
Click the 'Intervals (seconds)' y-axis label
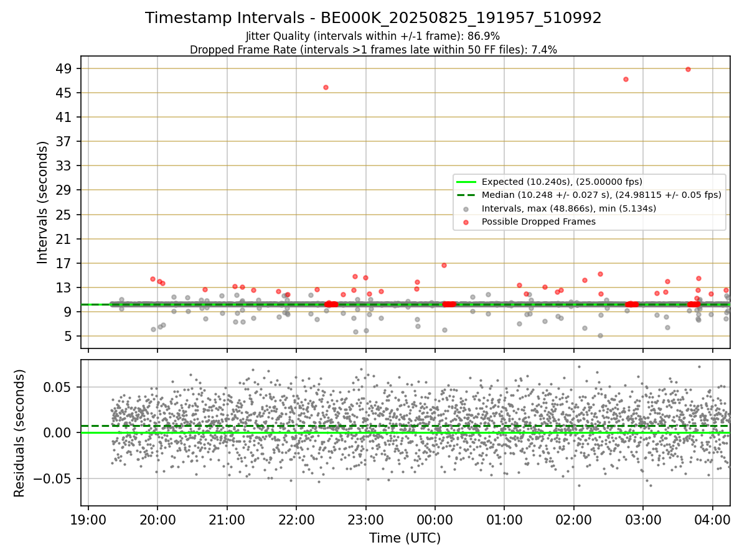click(42, 202)
